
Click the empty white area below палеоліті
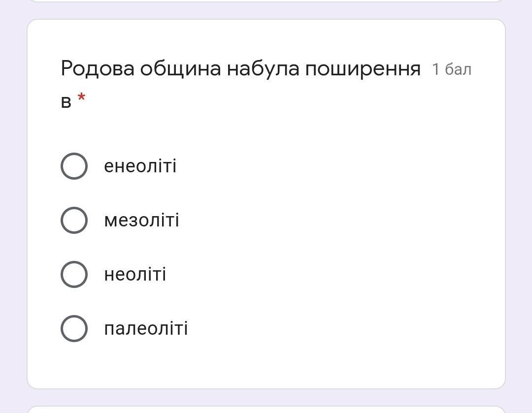click(266, 365)
